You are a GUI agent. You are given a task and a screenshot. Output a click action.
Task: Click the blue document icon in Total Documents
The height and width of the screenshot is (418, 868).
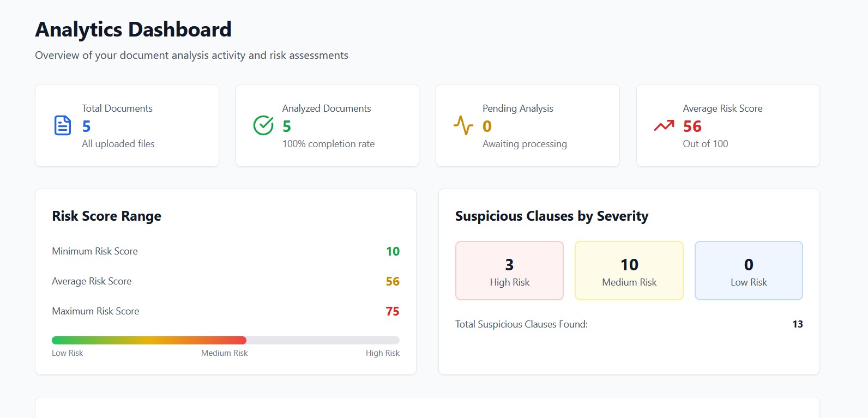tap(63, 125)
